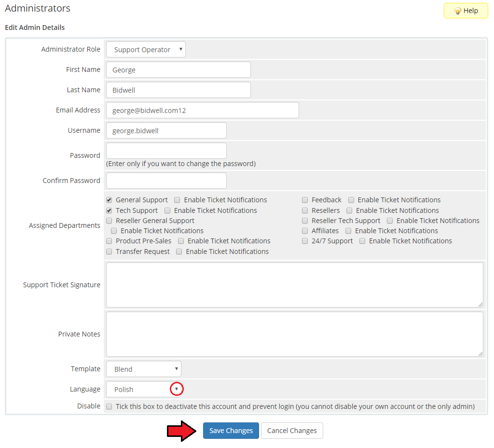Click the Private Notes text area
This screenshot has height=448, width=494.
pos(294,334)
